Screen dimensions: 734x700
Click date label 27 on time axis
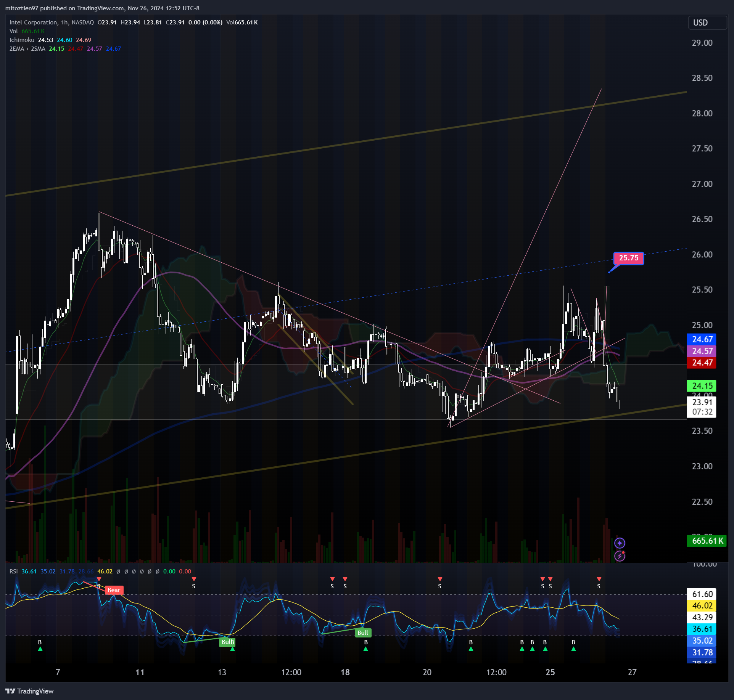tap(632, 672)
